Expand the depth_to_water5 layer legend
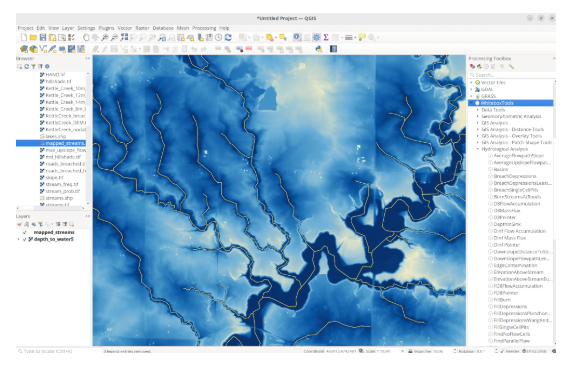568x380 pixels. pyautogui.click(x=18, y=239)
